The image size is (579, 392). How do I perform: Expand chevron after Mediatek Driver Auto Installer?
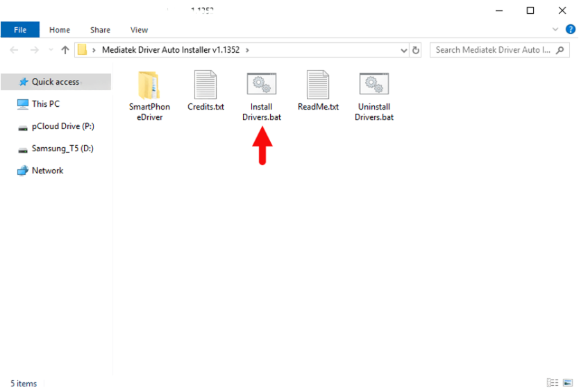point(247,50)
